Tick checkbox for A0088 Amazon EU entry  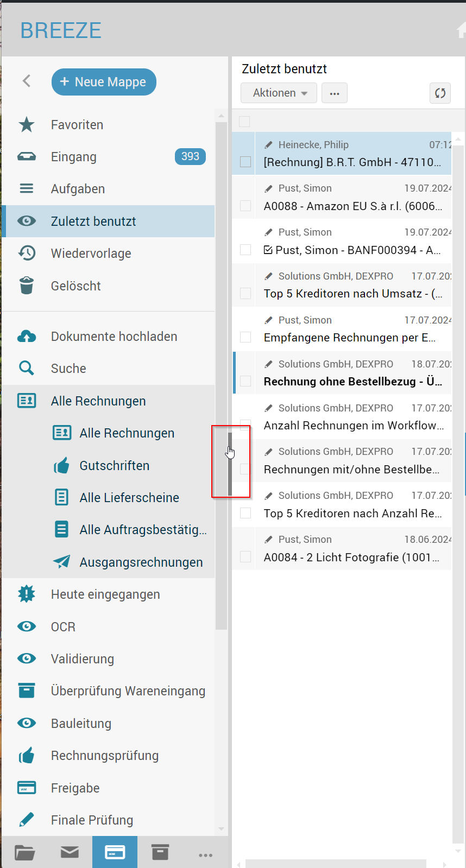click(x=245, y=206)
